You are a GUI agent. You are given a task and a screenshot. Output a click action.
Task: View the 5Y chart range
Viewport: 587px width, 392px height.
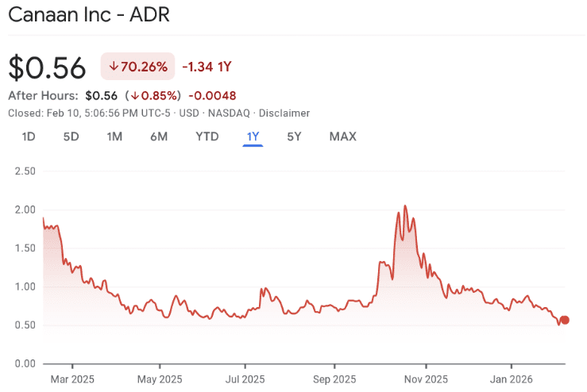294,136
